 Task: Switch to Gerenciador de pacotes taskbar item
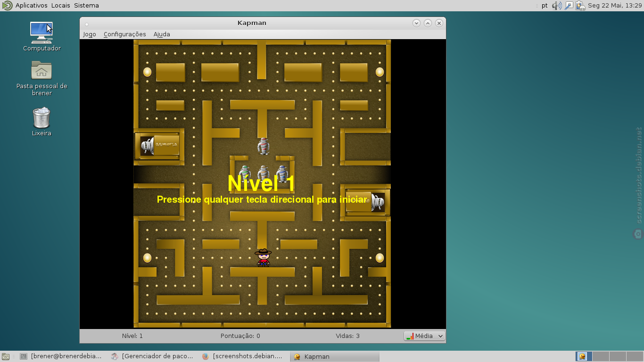tap(152, 356)
